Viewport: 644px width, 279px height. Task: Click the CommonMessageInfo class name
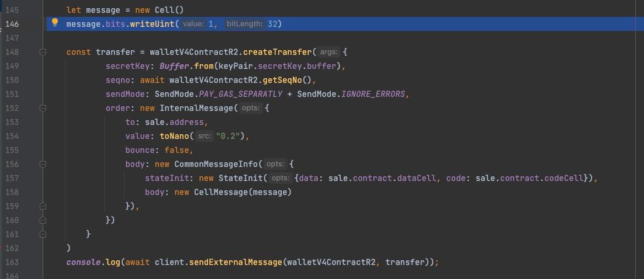click(x=216, y=163)
